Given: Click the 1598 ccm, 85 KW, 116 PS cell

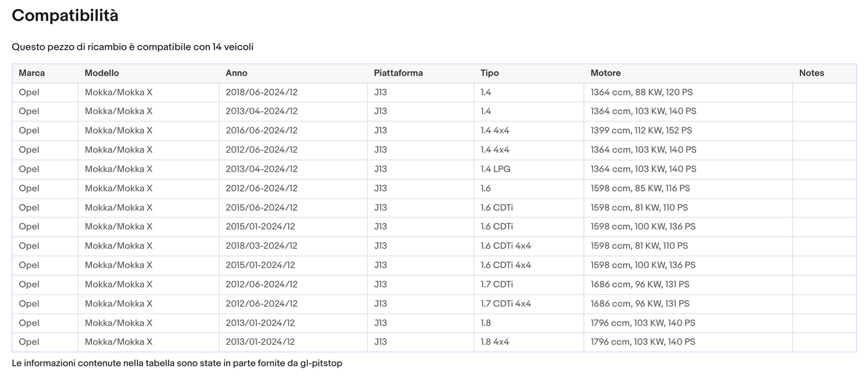Looking at the screenshot, I should coord(640,189).
